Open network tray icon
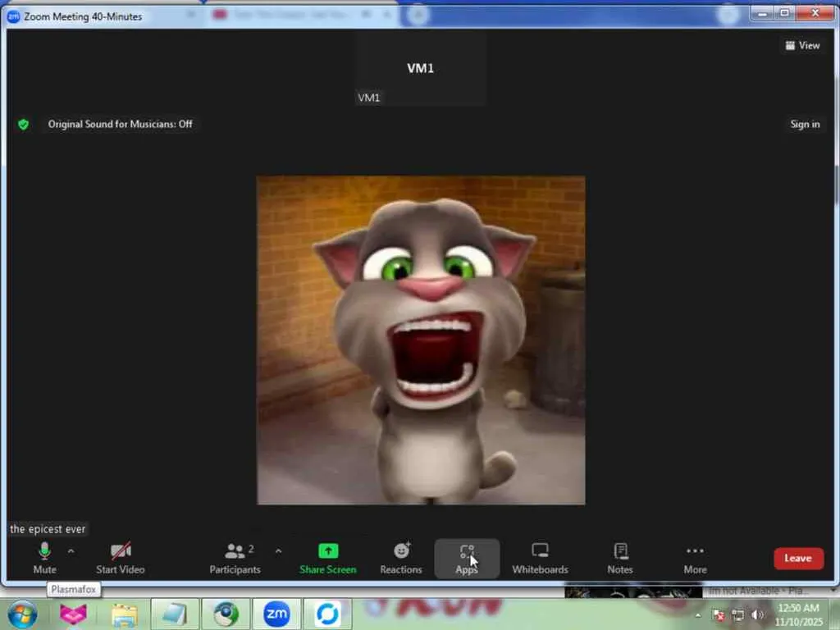Screen dimensions: 840x630 tap(738, 615)
